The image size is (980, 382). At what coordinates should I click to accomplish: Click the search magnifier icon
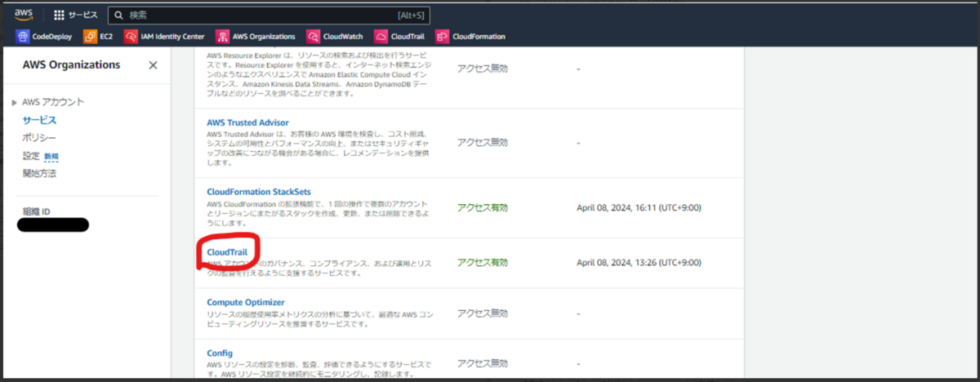click(119, 16)
